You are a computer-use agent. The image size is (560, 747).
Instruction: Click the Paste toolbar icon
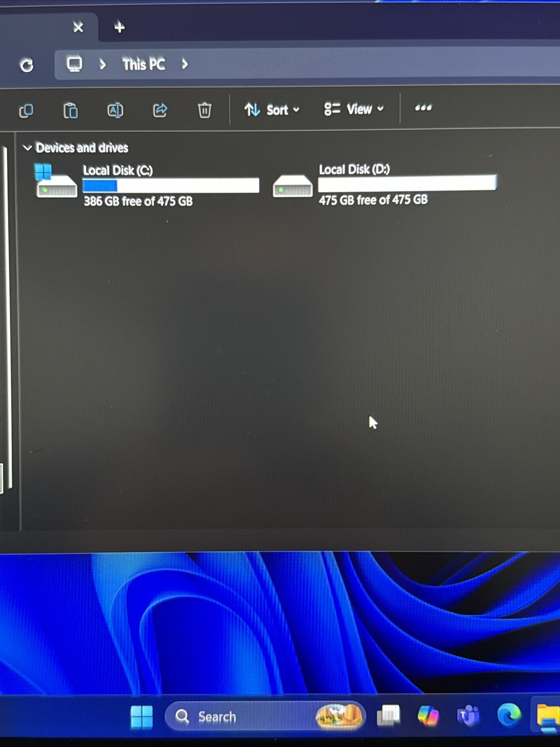pyautogui.click(x=70, y=111)
